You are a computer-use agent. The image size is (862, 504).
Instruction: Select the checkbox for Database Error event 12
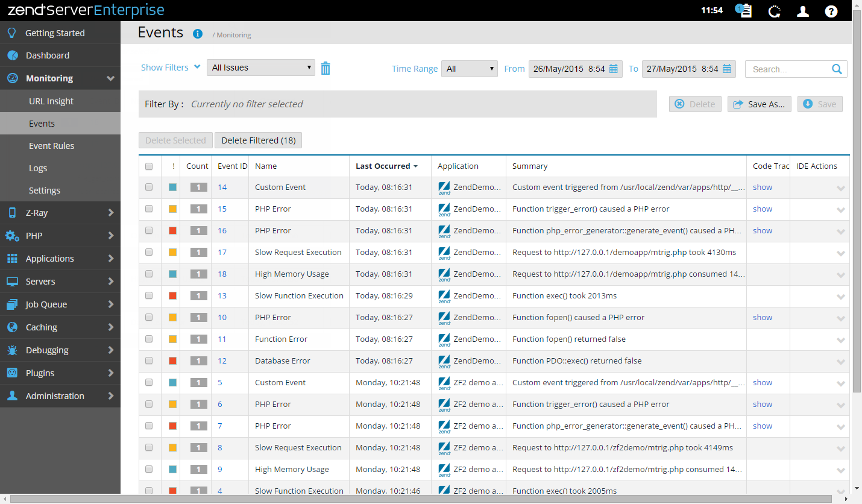(x=149, y=361)
